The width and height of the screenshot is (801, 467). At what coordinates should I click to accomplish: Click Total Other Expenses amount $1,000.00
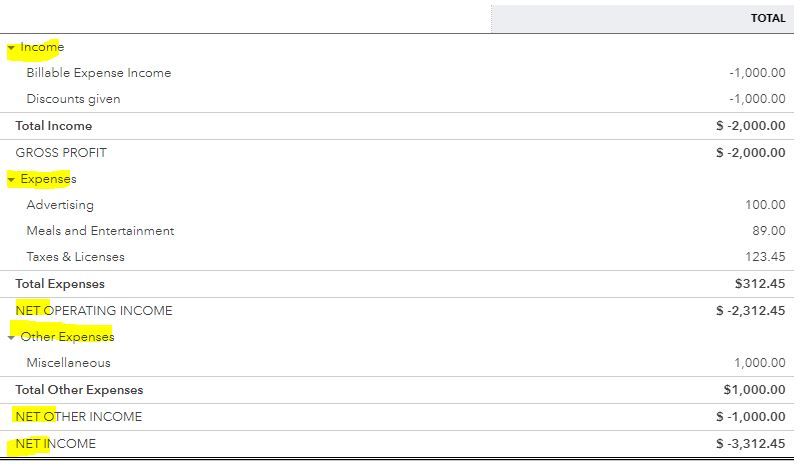754,390
